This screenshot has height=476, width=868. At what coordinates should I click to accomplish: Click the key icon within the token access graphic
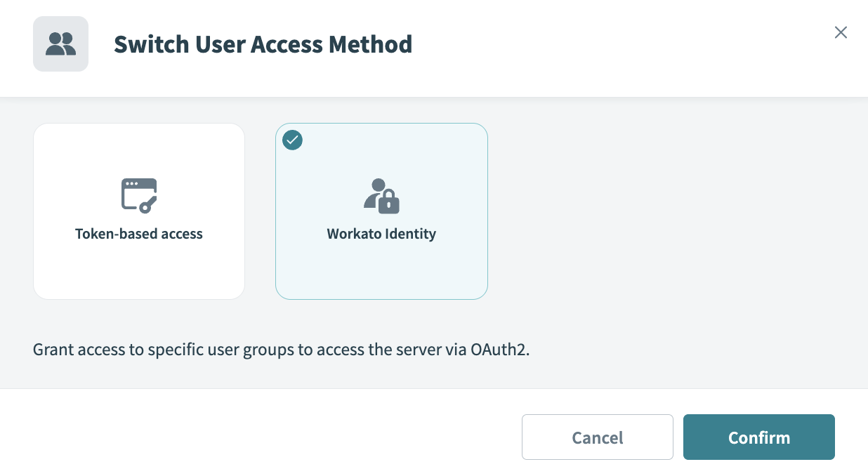149,204
